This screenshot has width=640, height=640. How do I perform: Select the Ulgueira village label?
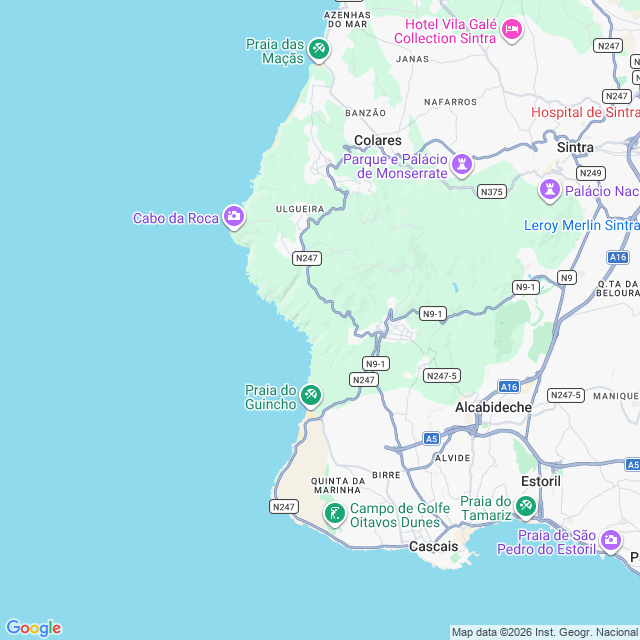point(300,209)
